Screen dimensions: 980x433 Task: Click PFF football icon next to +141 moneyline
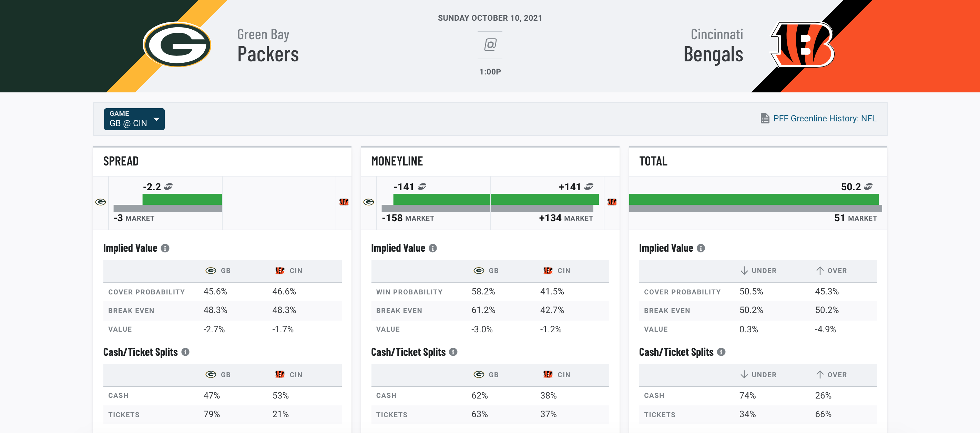[x=589, y=187]
